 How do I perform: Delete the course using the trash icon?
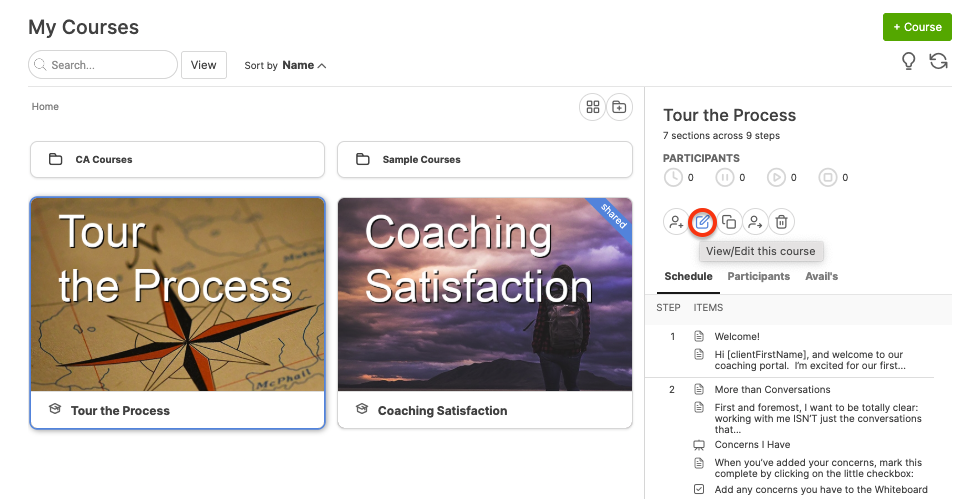point(782,222)
